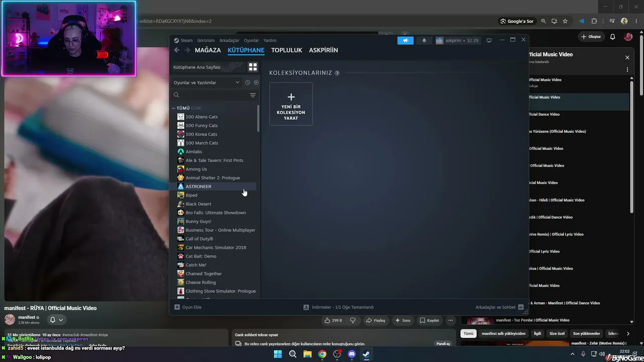Show next YouTube filter chips arrow
Image resolution: width=644 pixels, height=362 pixels.
click(x=628, y=333)
